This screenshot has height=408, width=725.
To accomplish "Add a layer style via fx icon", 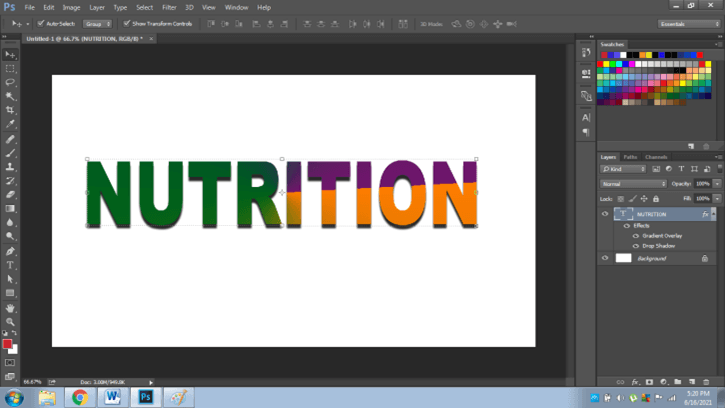I will point(635,382).
